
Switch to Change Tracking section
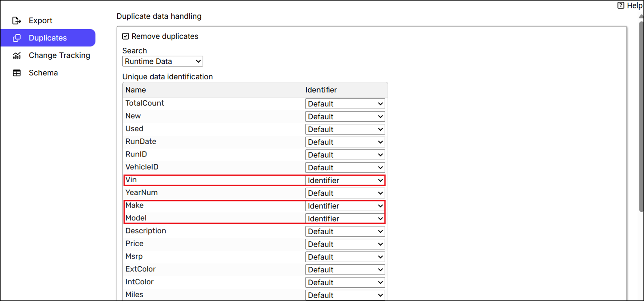pos(59,56)
